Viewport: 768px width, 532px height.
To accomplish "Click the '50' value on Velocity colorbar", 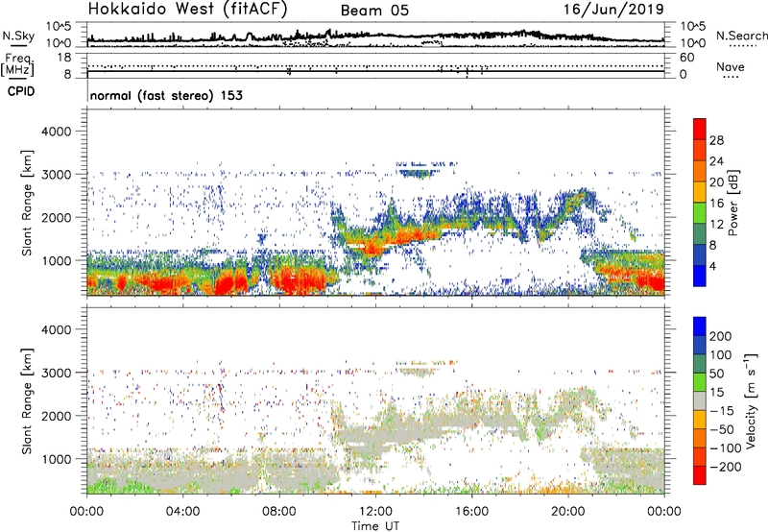I will click(716, 374).
